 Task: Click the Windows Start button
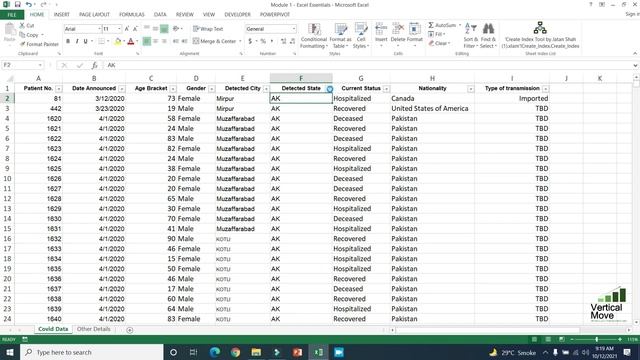tap(9, 352)
